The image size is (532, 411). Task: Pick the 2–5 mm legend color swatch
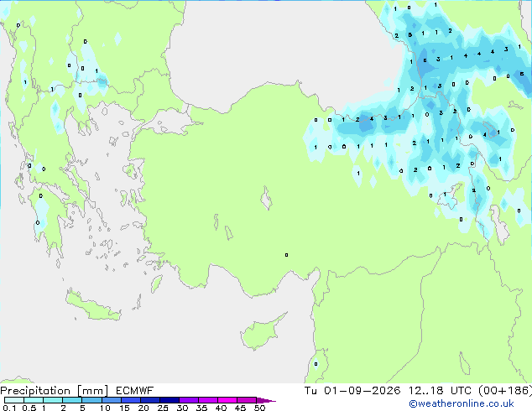coord(72,400)
